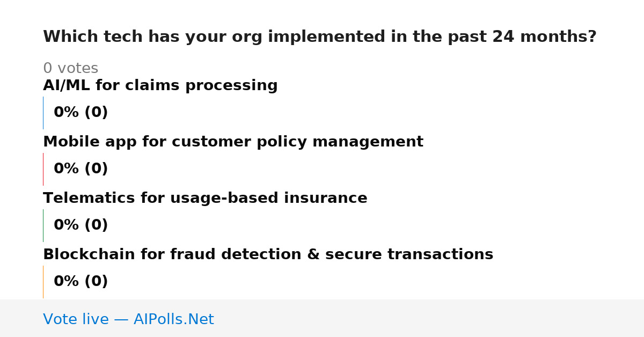
Task: Click the orange bar for Blockchain option
Action: coord(43,282)
